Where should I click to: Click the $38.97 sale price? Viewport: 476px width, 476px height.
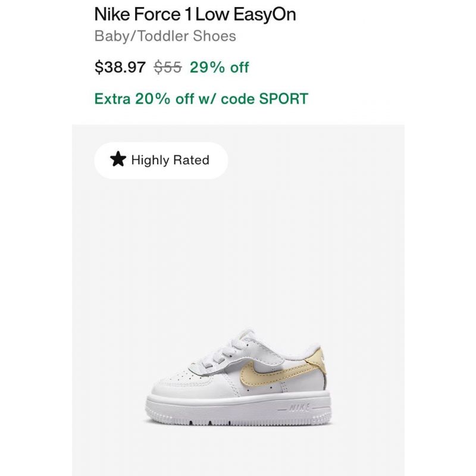(x=120, y=67)
